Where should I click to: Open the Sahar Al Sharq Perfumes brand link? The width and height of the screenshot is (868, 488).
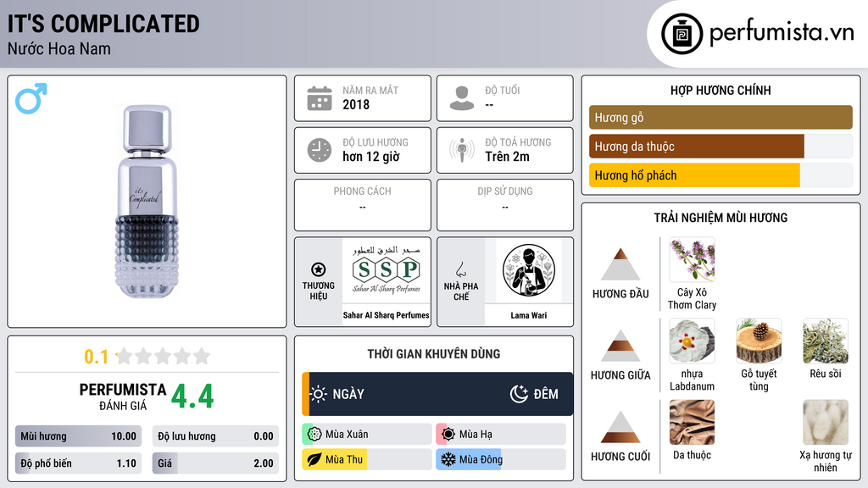387,315
